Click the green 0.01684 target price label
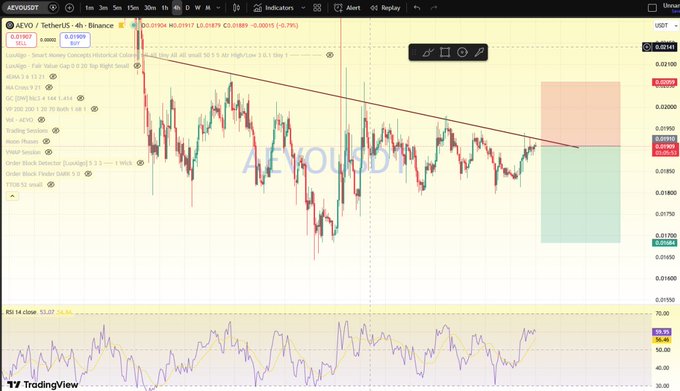The image size is (680, 391). (664, 243)
